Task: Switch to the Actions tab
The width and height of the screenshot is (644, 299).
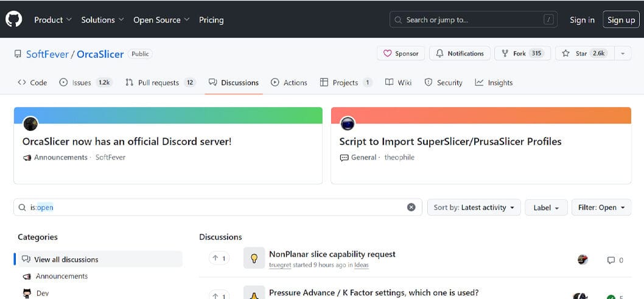Action: [x=289, y=83]
